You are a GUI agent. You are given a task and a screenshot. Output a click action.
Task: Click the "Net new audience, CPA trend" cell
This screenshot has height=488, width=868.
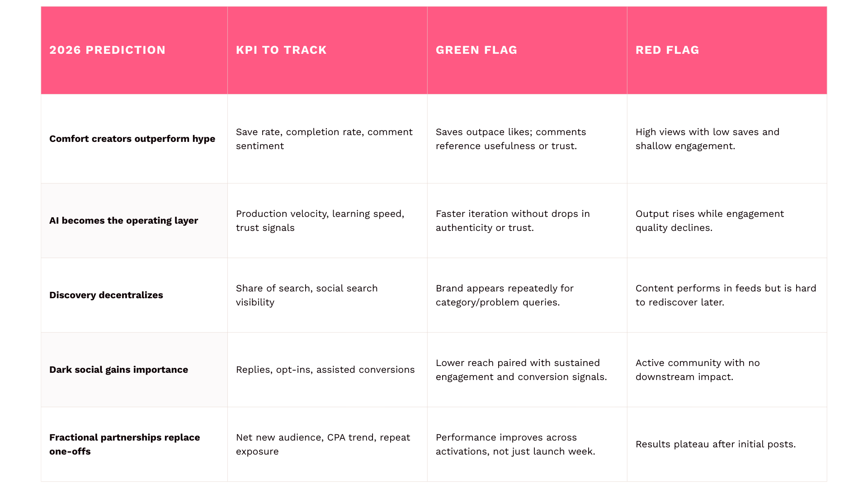click(x=323, y=444)
